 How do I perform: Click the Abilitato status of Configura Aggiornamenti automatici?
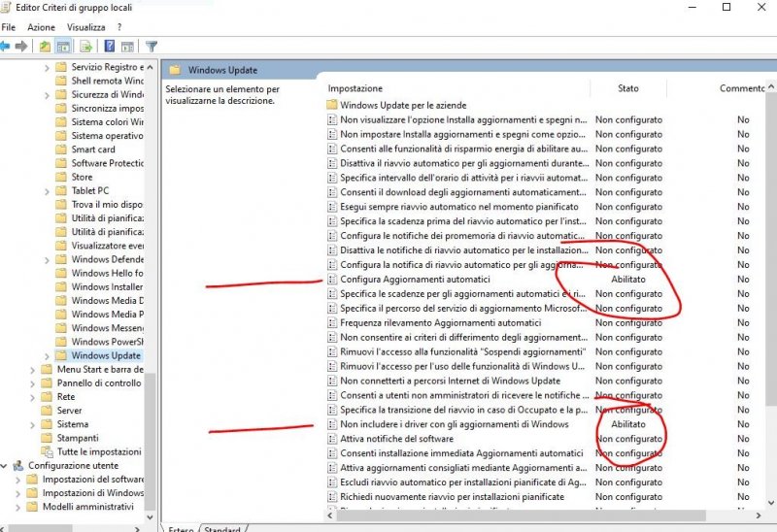tap(628, 280)
